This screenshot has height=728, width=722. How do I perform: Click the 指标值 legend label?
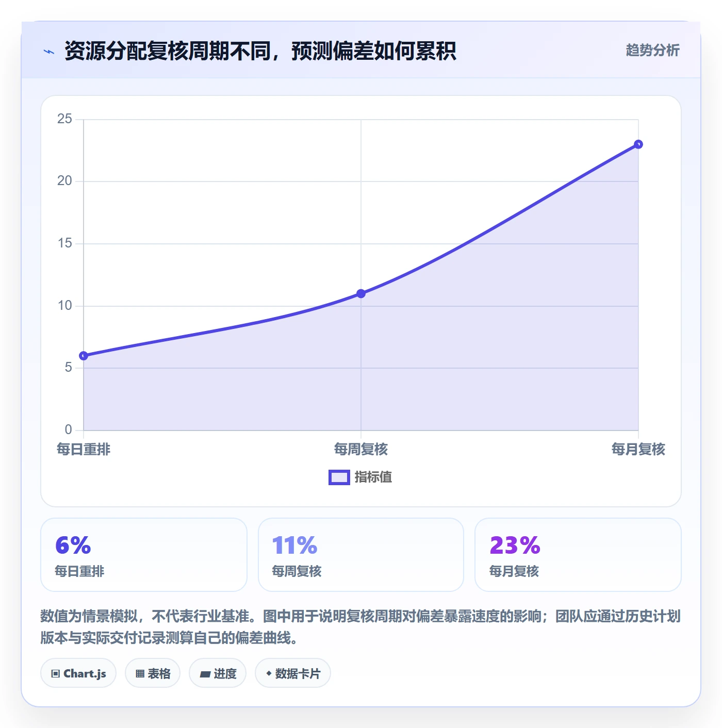click(x=373, y=477)
